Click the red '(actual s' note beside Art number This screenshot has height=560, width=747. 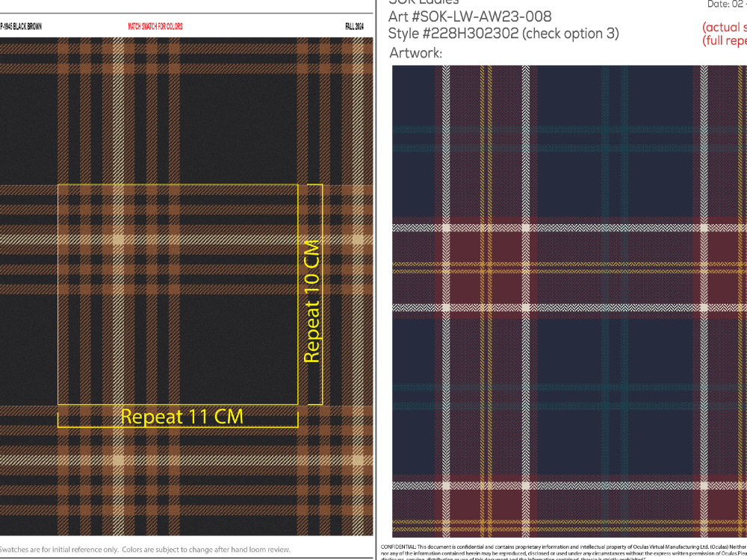pyautogui.click(x=724, y=27)
